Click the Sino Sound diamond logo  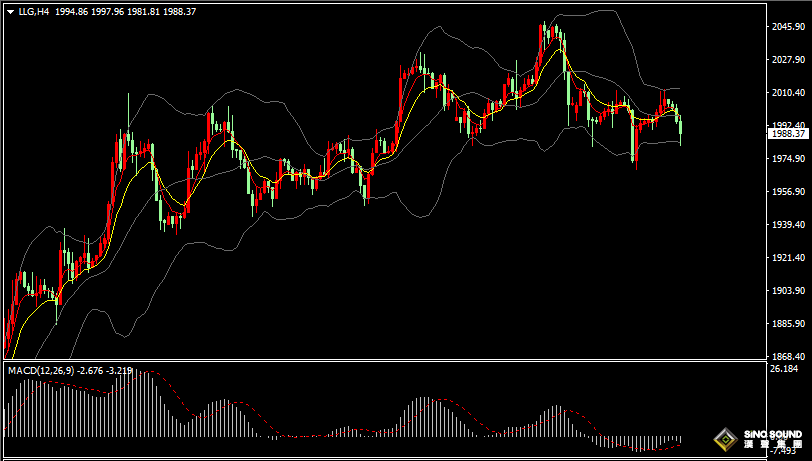click(x=723, y=439)
